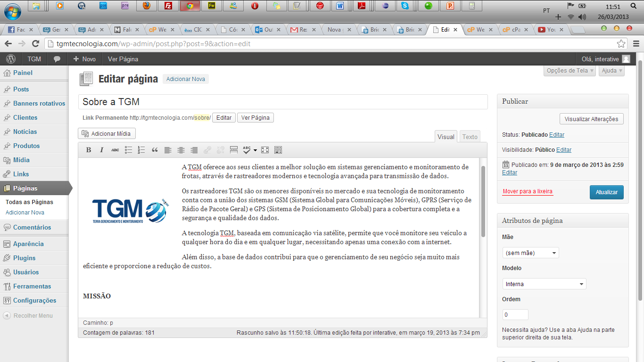Click the editor vertical scrollbar
Viewport: 644px width, 362px height.
[x=483, y=202]
